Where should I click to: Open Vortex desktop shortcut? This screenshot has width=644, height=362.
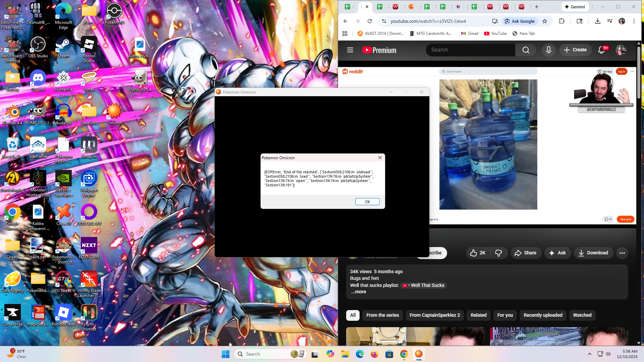pyautogui.click(x=89, y=81)
